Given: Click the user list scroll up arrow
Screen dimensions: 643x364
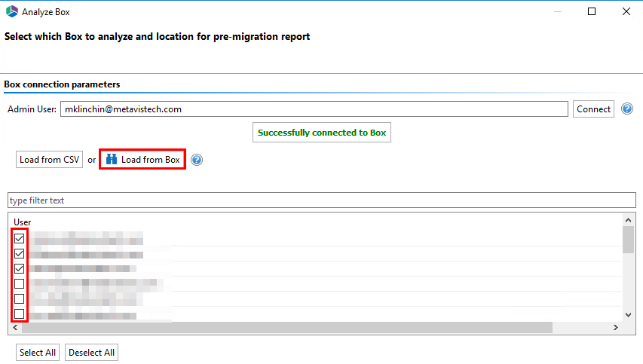Looking at the screenshot, I should click(628, 221).
